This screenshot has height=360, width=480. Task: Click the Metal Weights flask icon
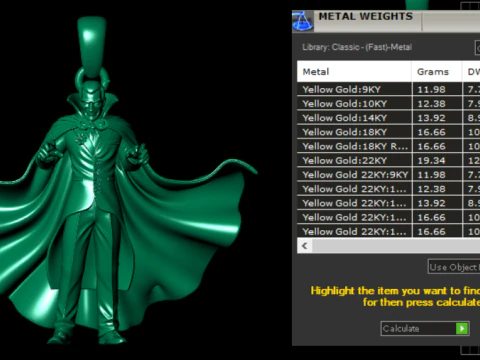303,21
